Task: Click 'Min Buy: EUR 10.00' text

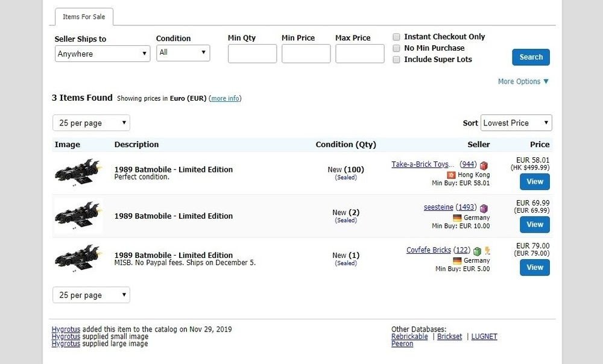Action: (x=461, y=226)
